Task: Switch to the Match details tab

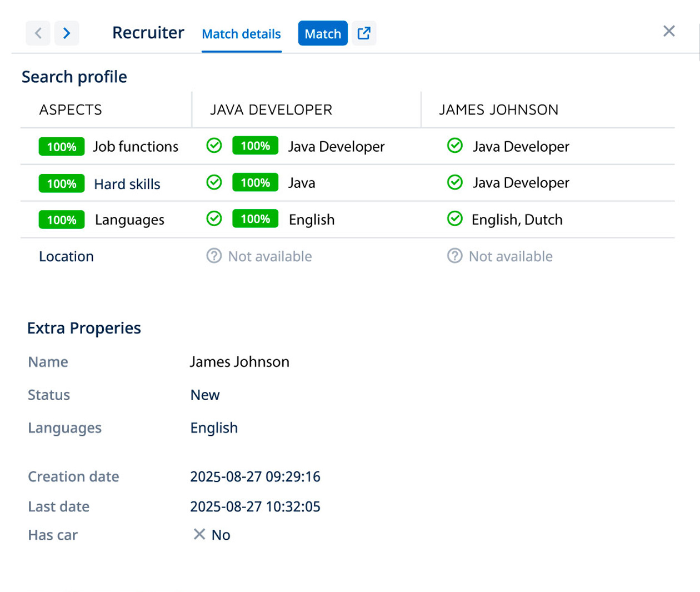Action: tap(241, 34)
